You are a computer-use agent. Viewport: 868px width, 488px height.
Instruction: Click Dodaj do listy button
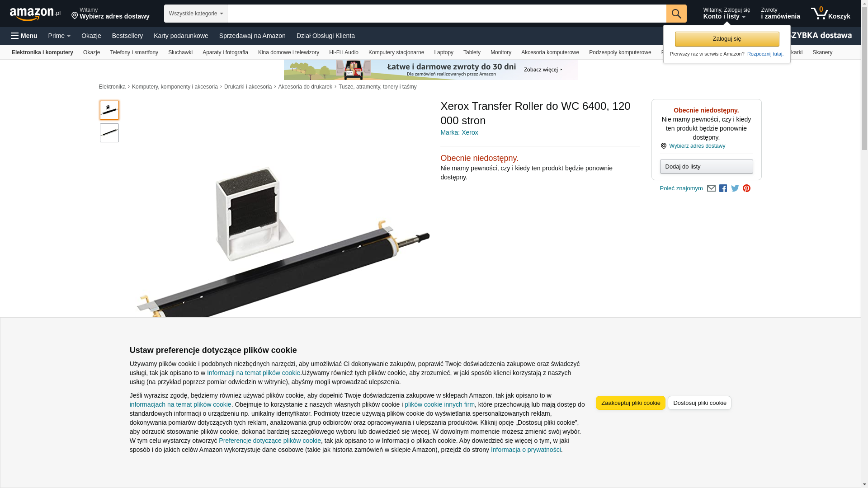(706, 167)
